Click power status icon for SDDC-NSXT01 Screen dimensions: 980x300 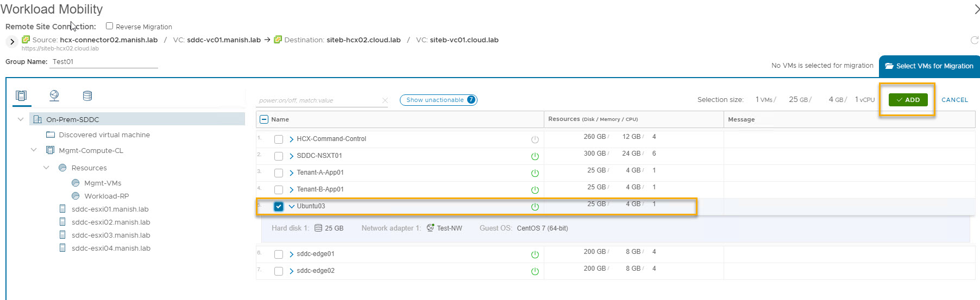coord(535,156)
